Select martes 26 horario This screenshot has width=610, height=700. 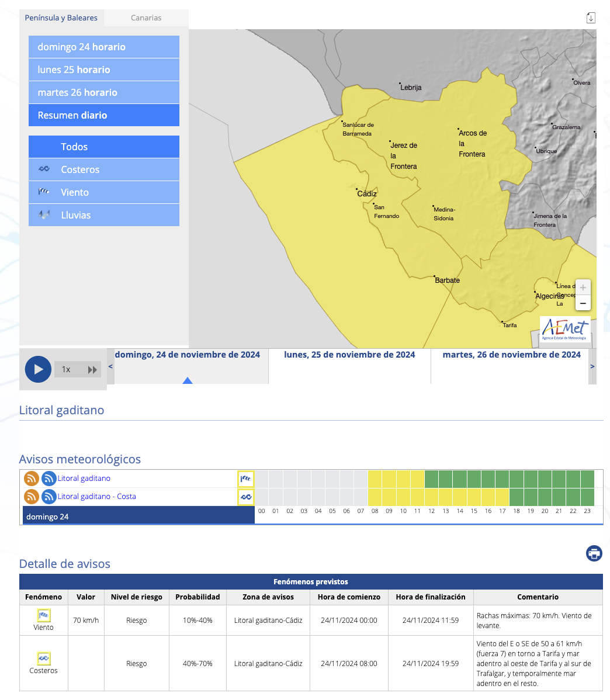(x=104, y=92)
